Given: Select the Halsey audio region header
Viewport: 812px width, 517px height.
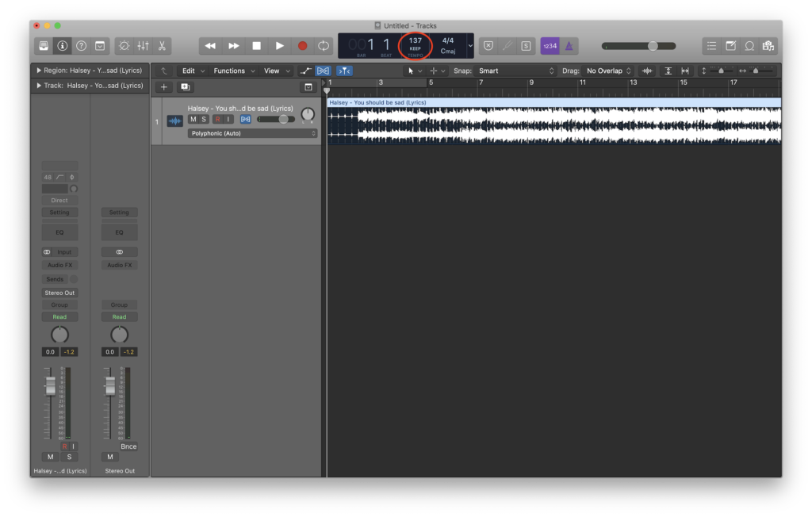Looking at the screenshot, I should [553, 102].
